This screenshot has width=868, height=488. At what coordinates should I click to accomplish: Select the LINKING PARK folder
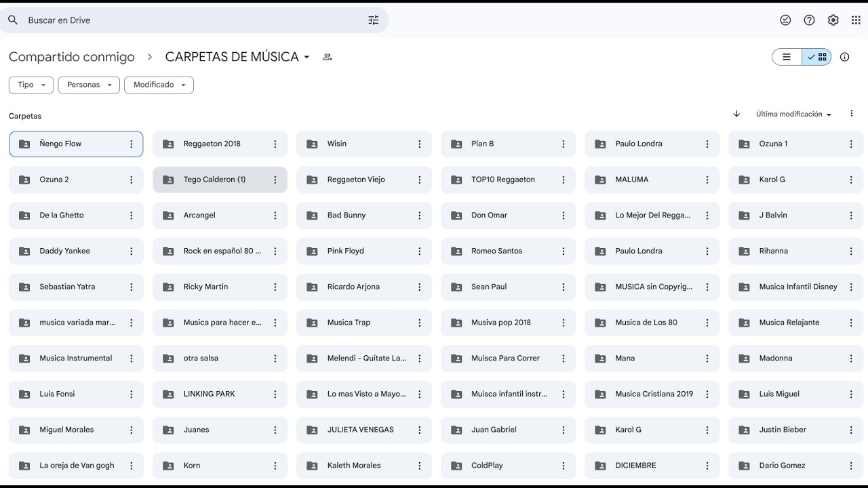(220, 394)
